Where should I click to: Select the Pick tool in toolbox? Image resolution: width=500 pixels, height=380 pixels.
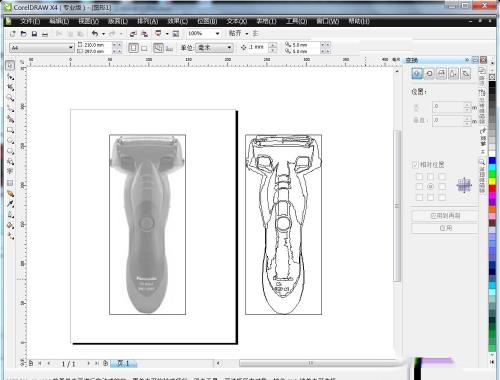10,66
